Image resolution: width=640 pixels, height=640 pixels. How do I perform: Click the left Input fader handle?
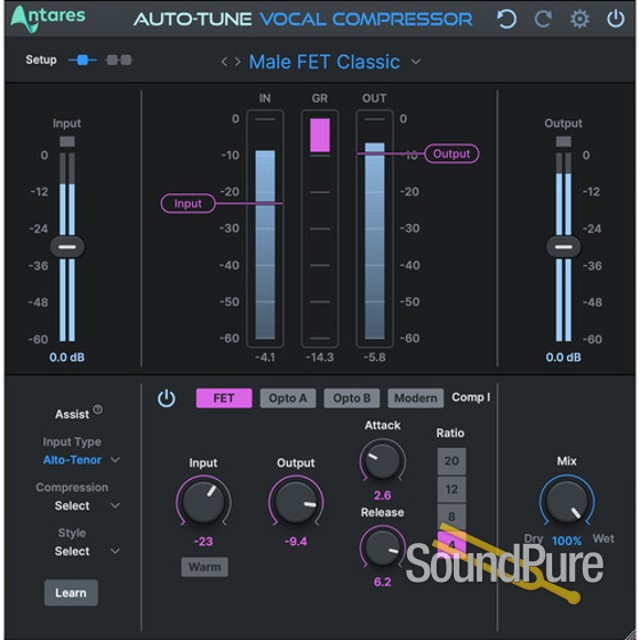click(67, 247)
